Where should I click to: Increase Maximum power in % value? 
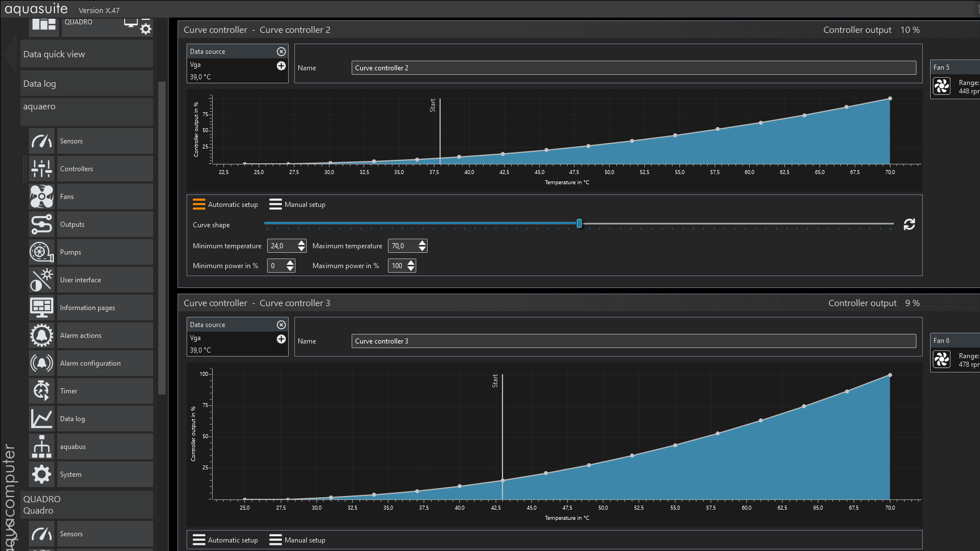pyautogui.click(x=411, y=262)
